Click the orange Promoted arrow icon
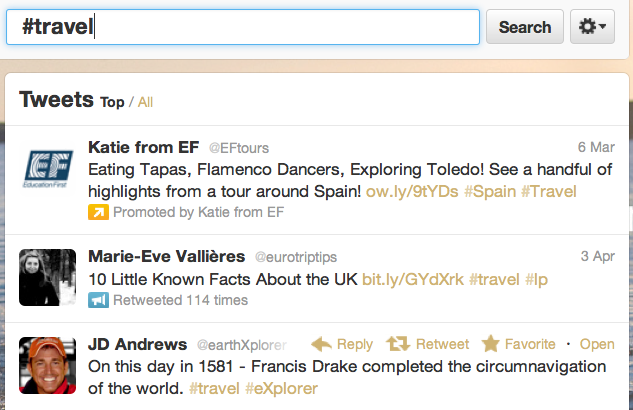 pos(98,212)
